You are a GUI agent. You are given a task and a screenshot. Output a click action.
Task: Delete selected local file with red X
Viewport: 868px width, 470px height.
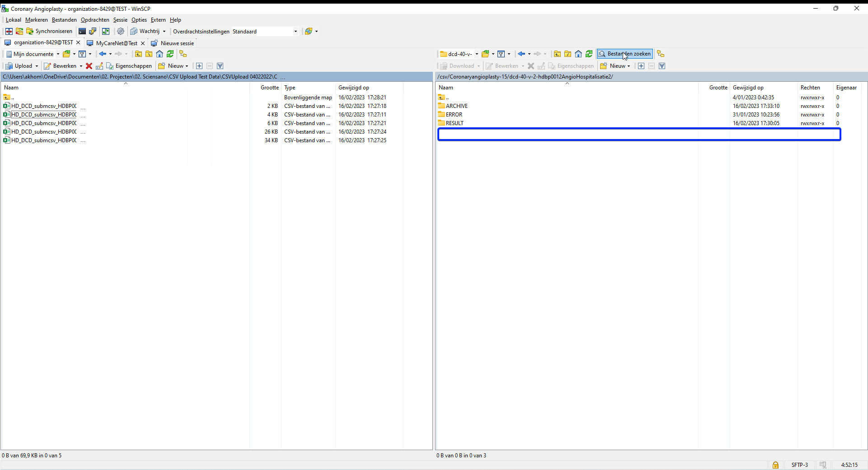click(89, 66)
